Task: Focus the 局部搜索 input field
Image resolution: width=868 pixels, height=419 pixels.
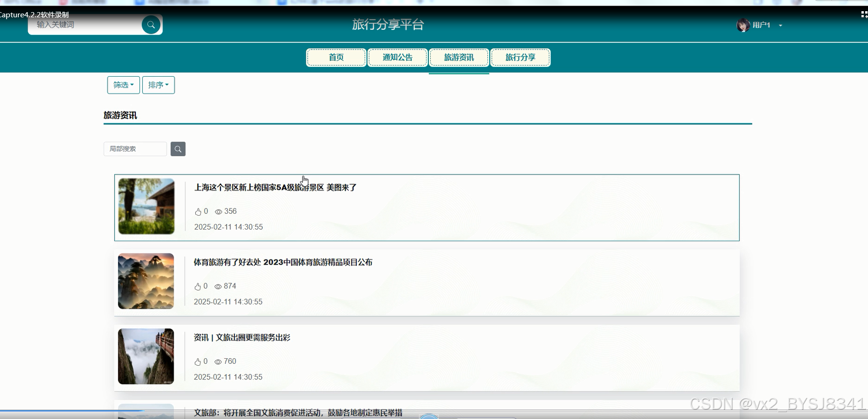Action: 135,149
